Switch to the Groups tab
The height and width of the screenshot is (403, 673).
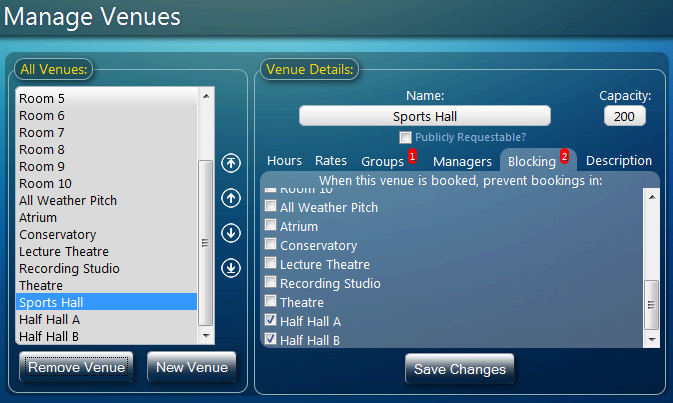pyautogui.click(x=382, y=162)
